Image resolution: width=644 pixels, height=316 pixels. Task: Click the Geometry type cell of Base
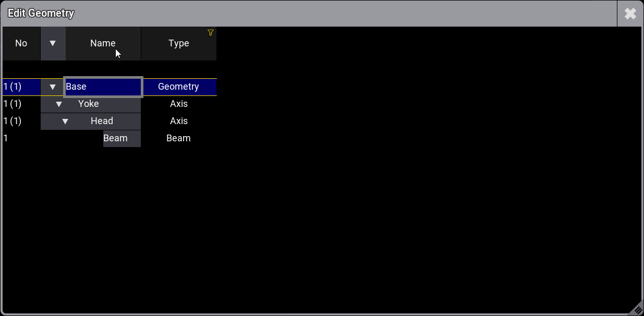click(179, 87)
